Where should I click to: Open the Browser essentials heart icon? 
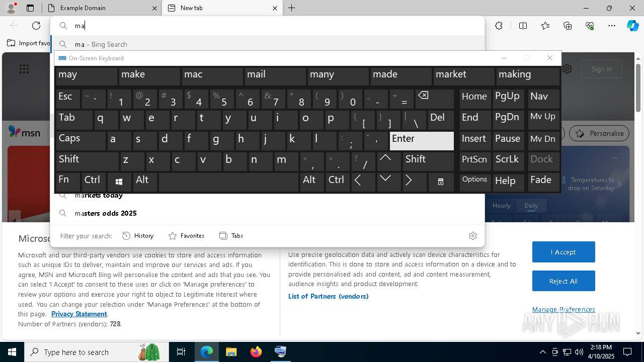tap(590, 26)
